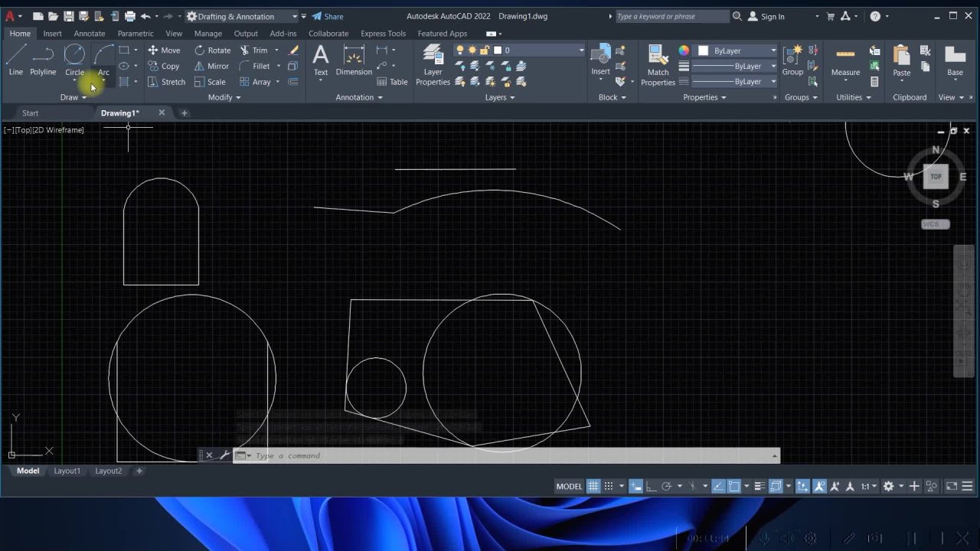Screen dimensions: 980x551
Task: Switch to the Annotate ribbon tab
Action: coord(90,34)
